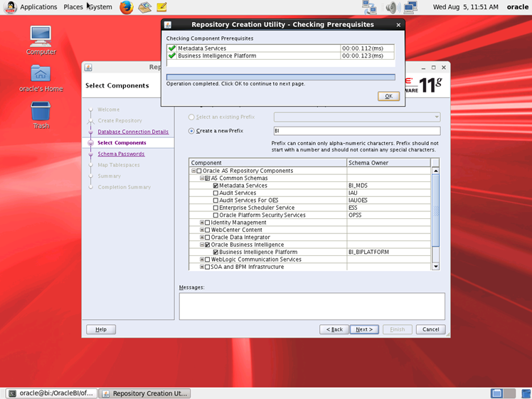Screen dimensions: 532x399
Task: Toggle Business Intelligence Platform checkbox
Action: click(x=216, y=252)
